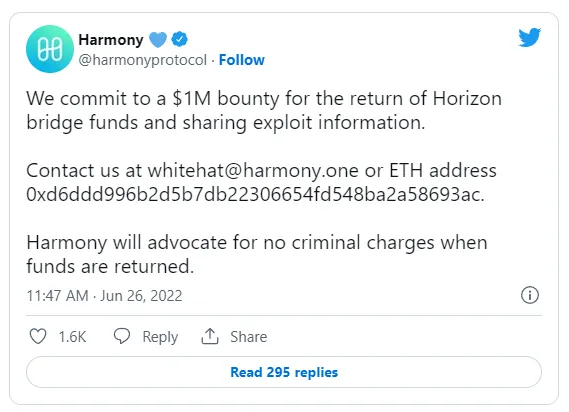Image resolution: width=569 pixels, height=412 pixels.
Task: Click the share upload arrow icon
Action: (210, 336)
